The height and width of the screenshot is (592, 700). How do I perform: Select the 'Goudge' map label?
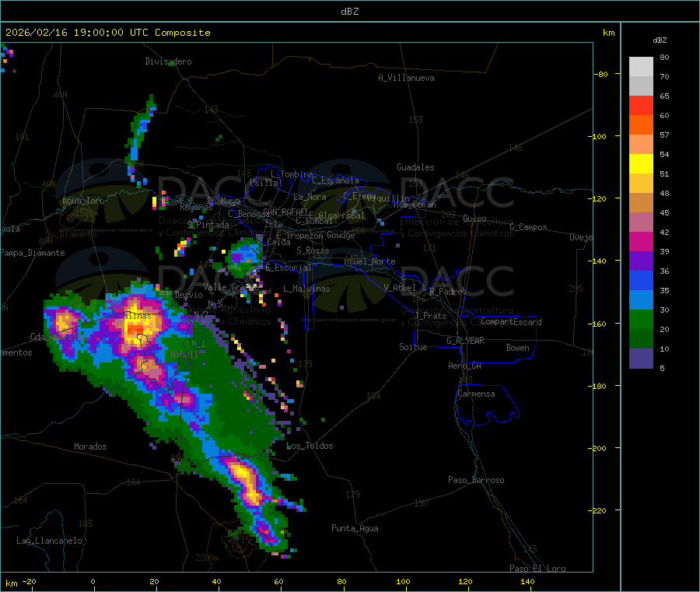(341, 235)
